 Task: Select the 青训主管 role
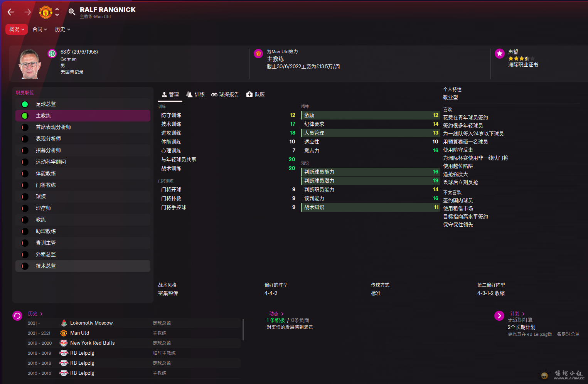tap(83, 243)
